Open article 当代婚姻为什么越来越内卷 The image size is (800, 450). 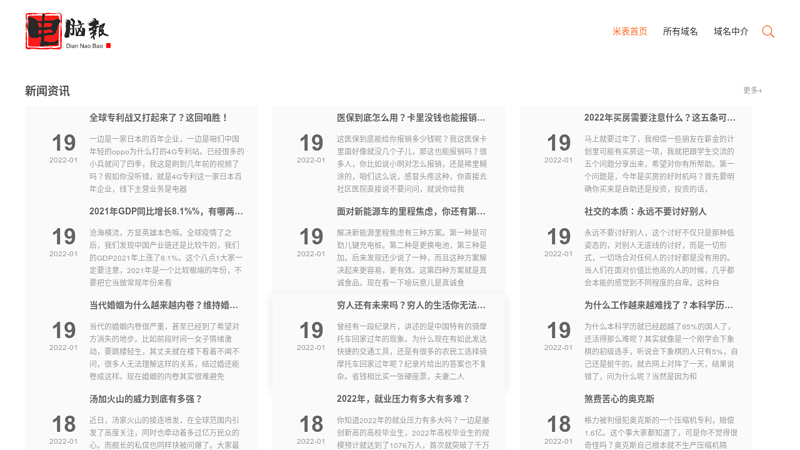[164, 306]
